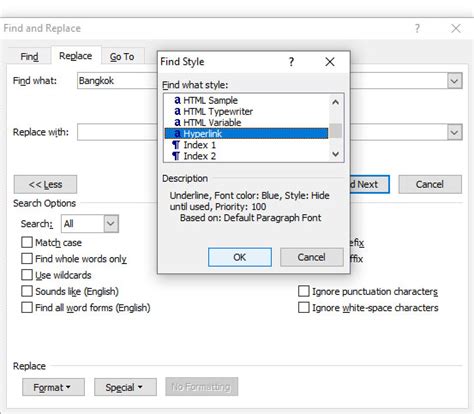The width and height of the screenshot is (474, 414).
Task: Click the No Formatting button
Action: click(x=202, y=387)
